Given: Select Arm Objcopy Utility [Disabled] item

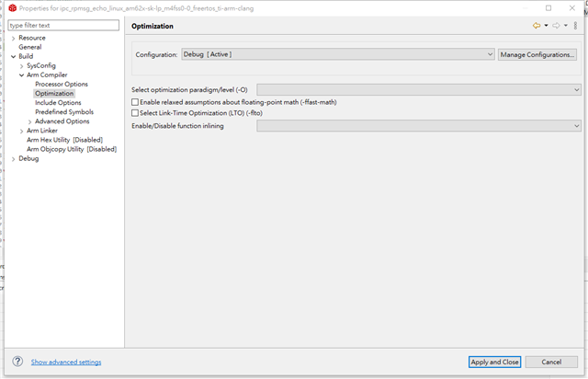Looking at the screenshot, I should (x=72, y=149).
